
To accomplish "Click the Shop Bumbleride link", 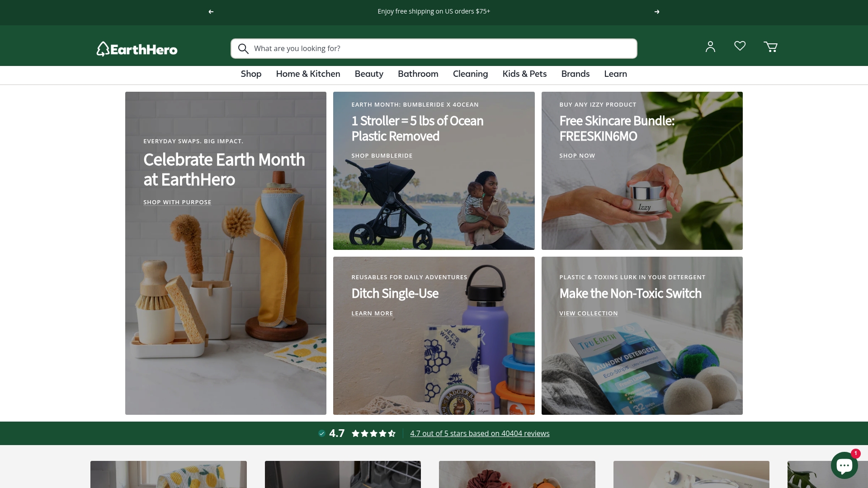I will click(x=382, y=156).
